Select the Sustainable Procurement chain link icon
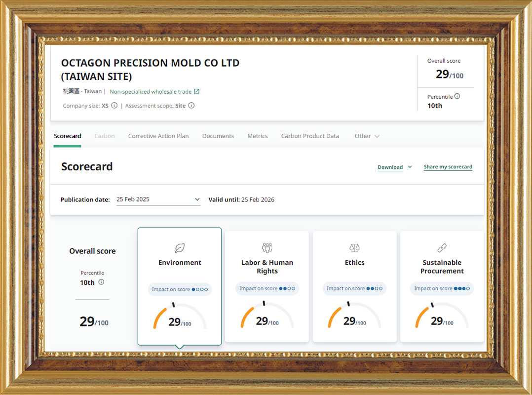Screen dimensions: 532x395 442,248
